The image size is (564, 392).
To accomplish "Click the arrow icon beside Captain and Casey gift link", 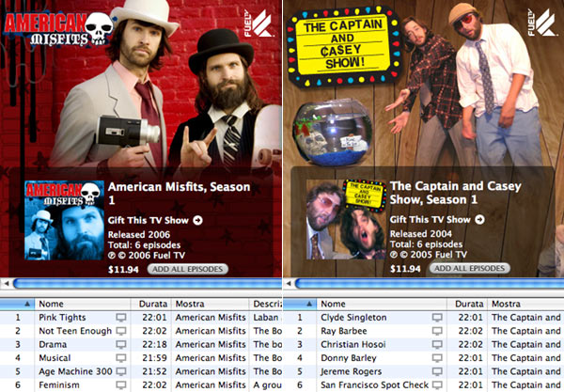I will coord(479,219).
